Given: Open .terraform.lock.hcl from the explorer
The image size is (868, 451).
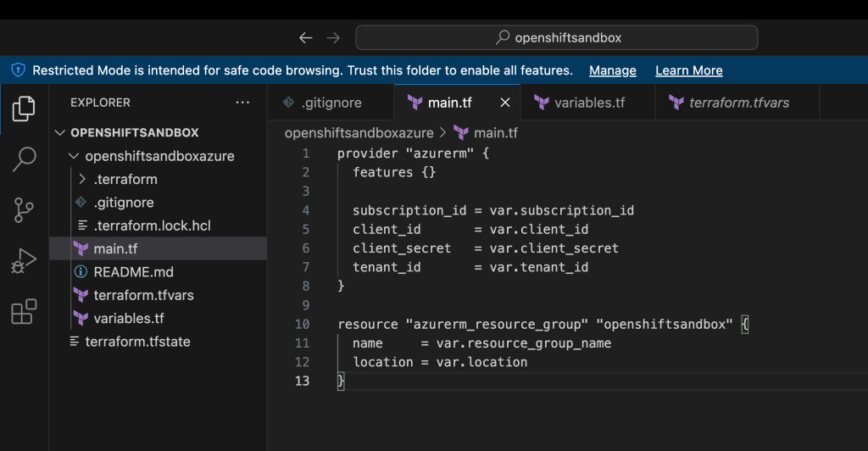Looking at the screenshot, I should pyautogui.click(x=158, y=225).
